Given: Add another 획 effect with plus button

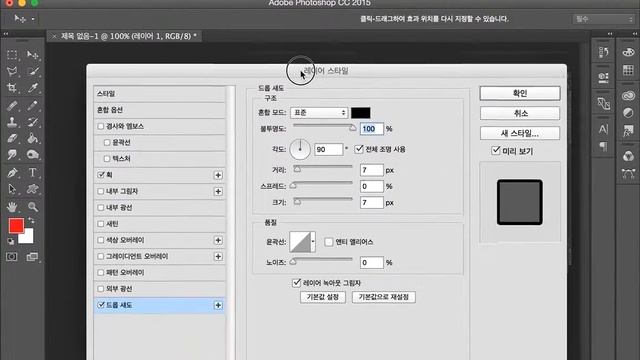Looking at the screenshot, I should coord(218,175).
